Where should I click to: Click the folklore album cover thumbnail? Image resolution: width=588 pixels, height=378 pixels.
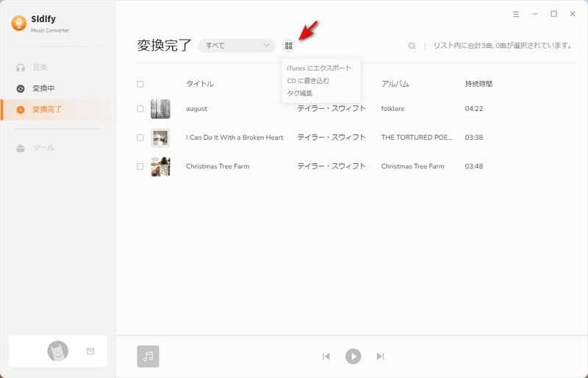pyautogui.click(x=160, y=109)
